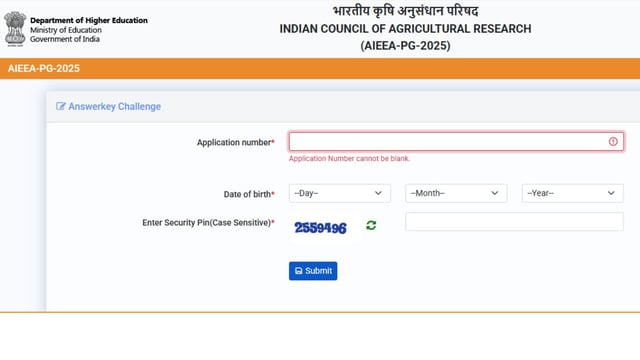
Task: Click the chevron arrow in the Year selector
Action: tap(611, 193)
